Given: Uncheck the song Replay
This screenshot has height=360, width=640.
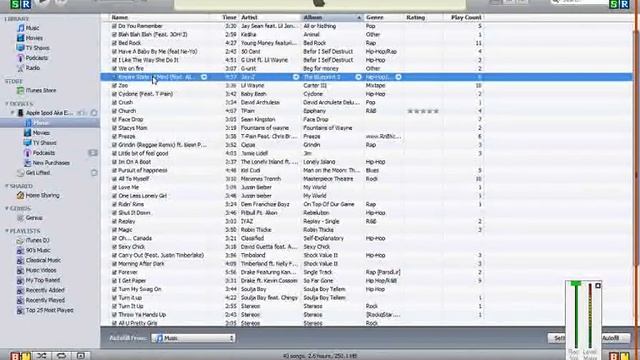Looking at the screenshot, I should click(114, 221).
